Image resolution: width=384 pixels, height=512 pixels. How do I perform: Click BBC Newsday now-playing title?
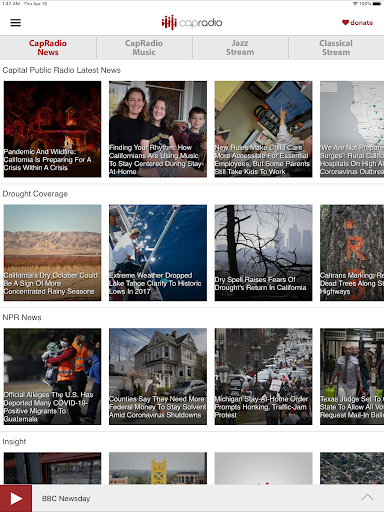[66, 499]
